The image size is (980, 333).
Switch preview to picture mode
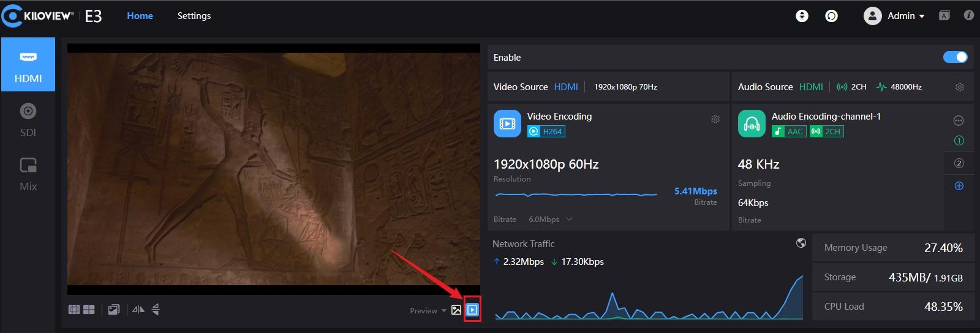coord(456,310)
